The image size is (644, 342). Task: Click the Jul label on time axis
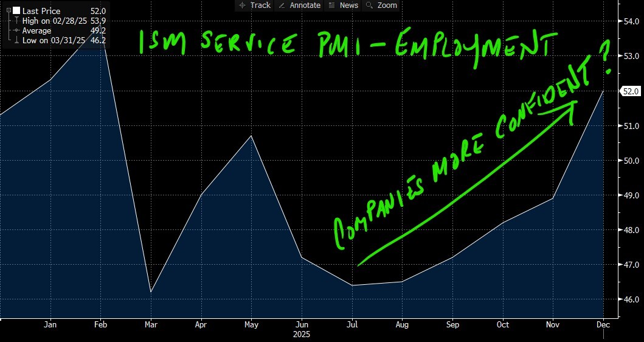(352, 326)
